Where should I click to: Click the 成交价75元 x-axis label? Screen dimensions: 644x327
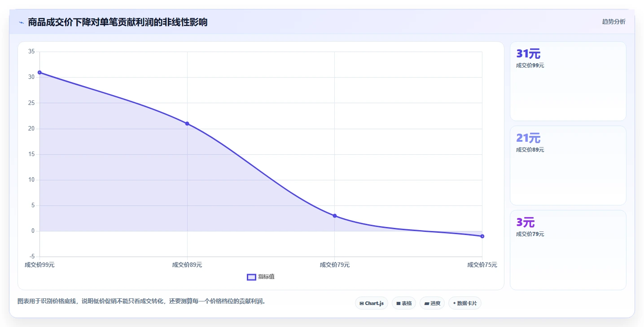482,265
